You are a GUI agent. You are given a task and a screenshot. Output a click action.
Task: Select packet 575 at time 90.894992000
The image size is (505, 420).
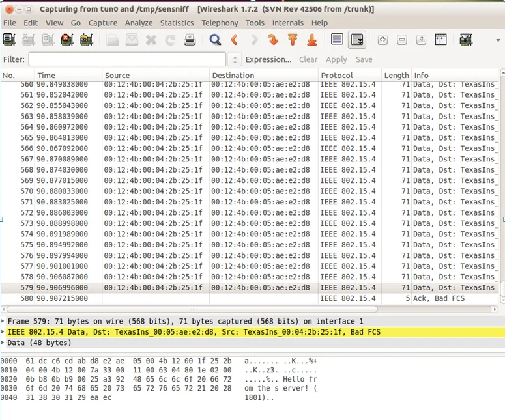(250, 245)
